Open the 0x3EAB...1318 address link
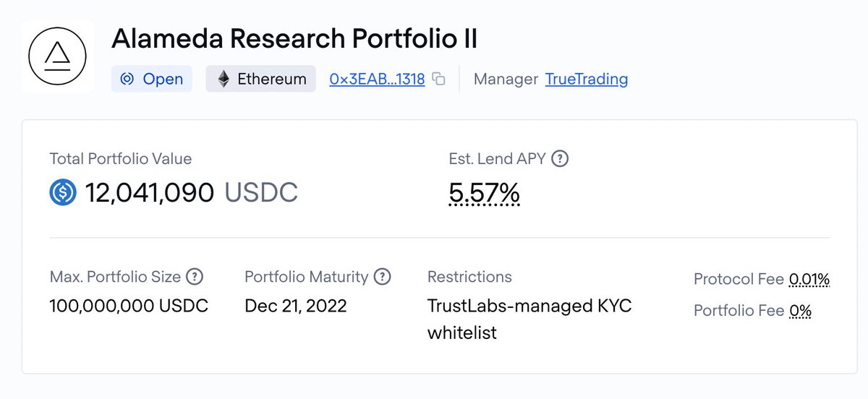Image resolution: width=868 pixels, height=399 pixels. (377, 79)
